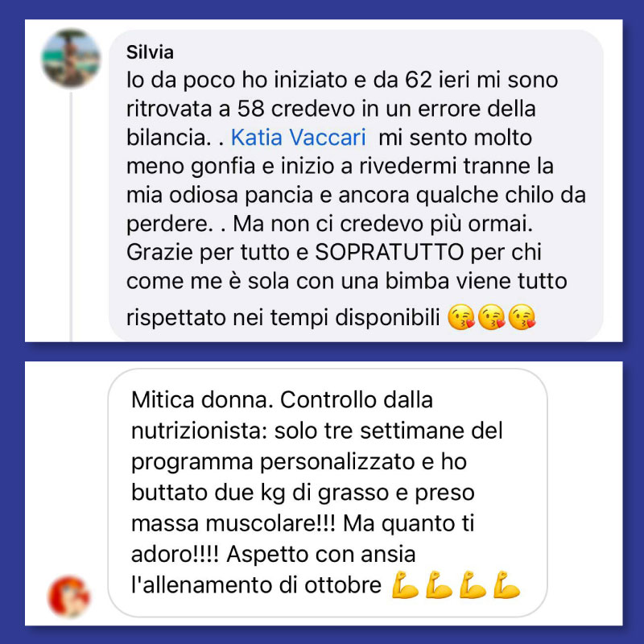644x644 pixels.
Task: Select the Mitica donna message bubble
Action: (328, 493)
